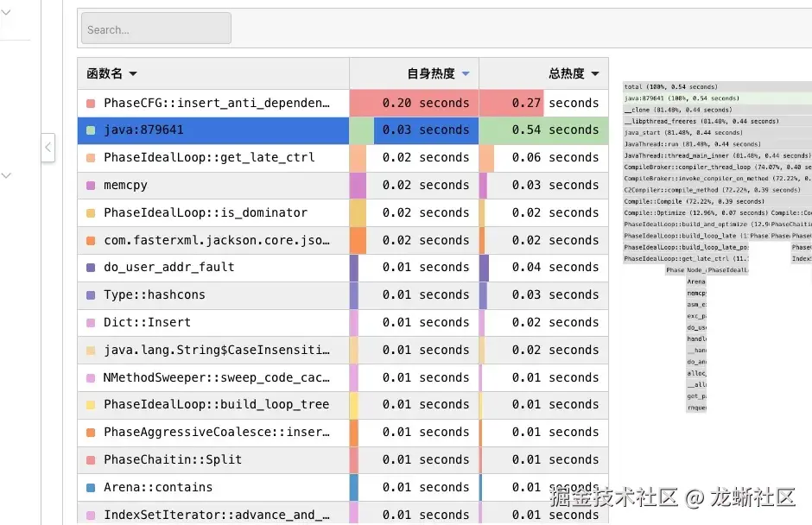Image resolution: width=812 pixels, height=525 pixels.
Task: Click 0.06 seconds total-heat cell
Action: point(543,157)
